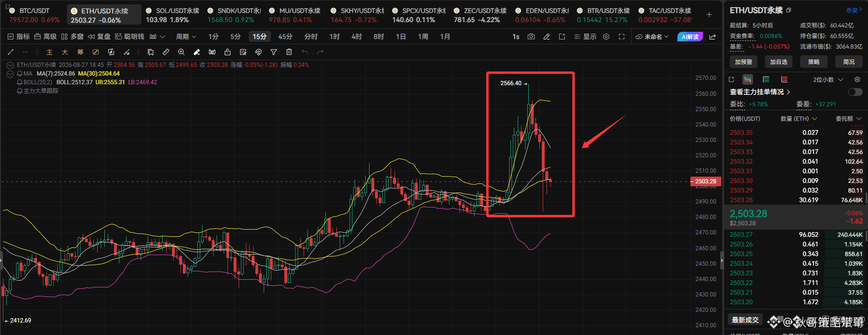Click 币安 exchange selector

click(855, 10)
